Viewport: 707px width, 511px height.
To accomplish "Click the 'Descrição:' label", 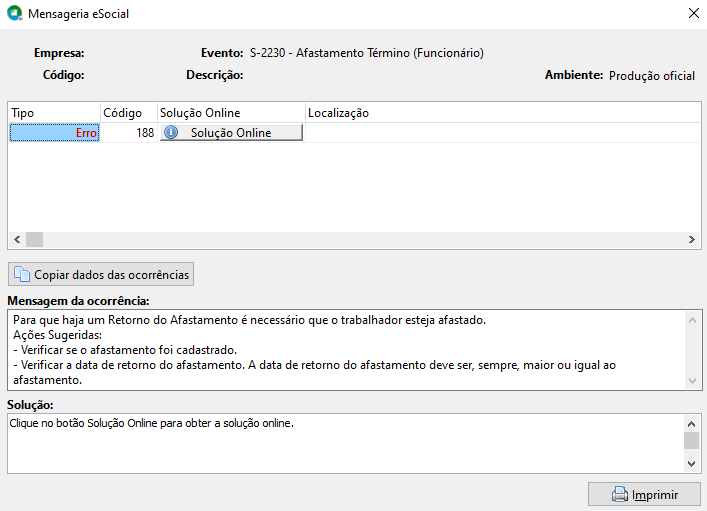I will (x=215, y=75).
